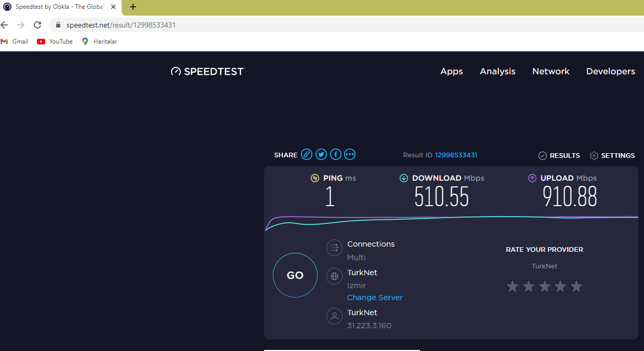This screenshot has width=644, height=351.
Task: Share the result on Facebook
Action: click(x=336, y=154)
